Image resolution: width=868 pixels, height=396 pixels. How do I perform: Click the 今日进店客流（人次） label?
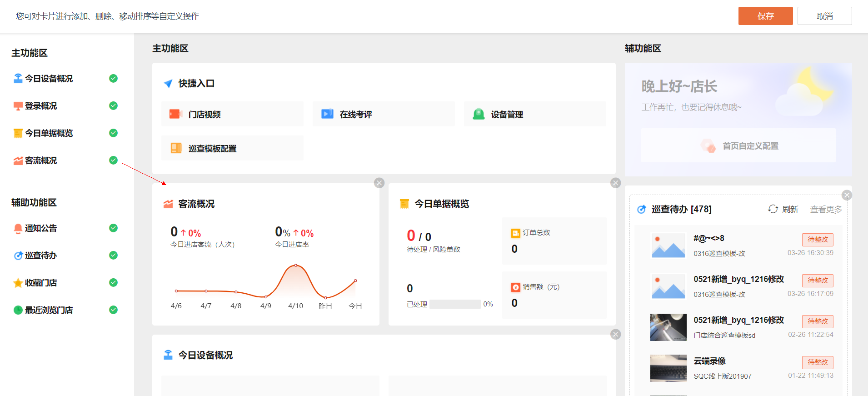click(x=203, y=245)
